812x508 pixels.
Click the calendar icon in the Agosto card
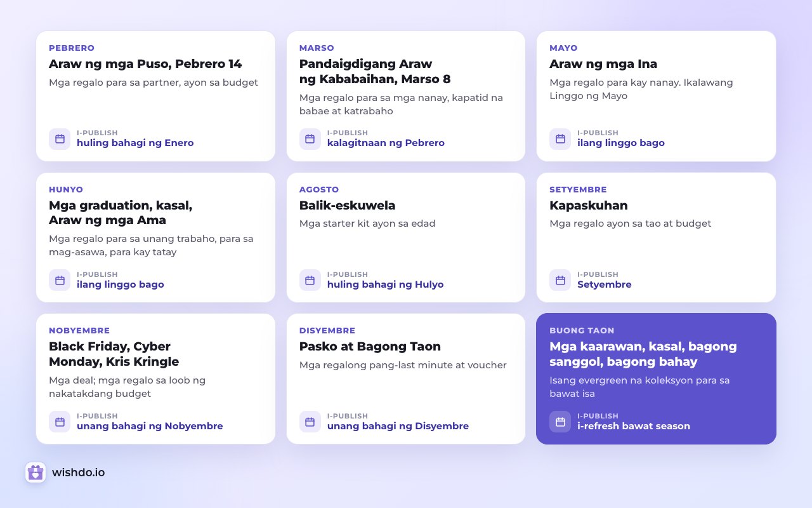pos(310,280)
